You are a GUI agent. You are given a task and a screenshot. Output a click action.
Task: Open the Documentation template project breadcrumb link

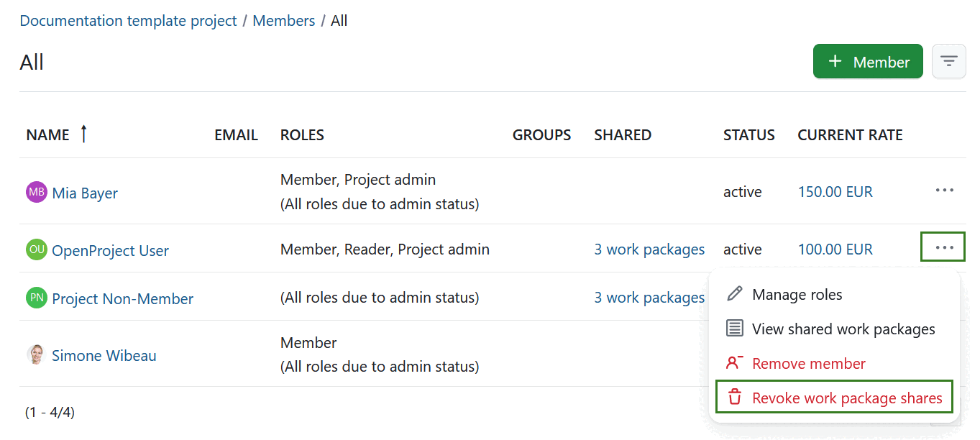tap(128, 20)
